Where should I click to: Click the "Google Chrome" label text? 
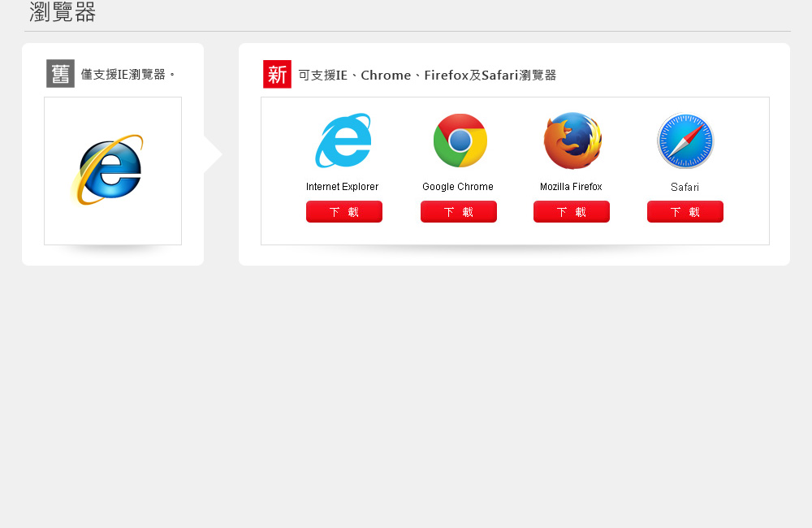point(458,187)
